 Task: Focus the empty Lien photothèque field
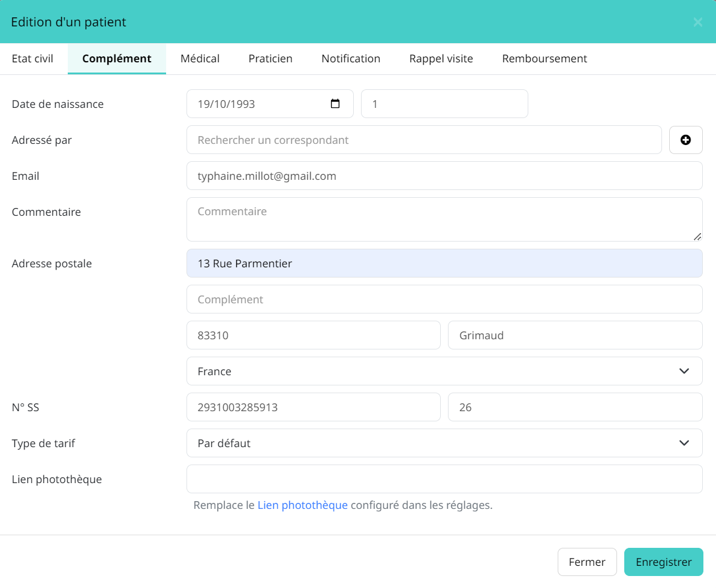pos(444,479)
